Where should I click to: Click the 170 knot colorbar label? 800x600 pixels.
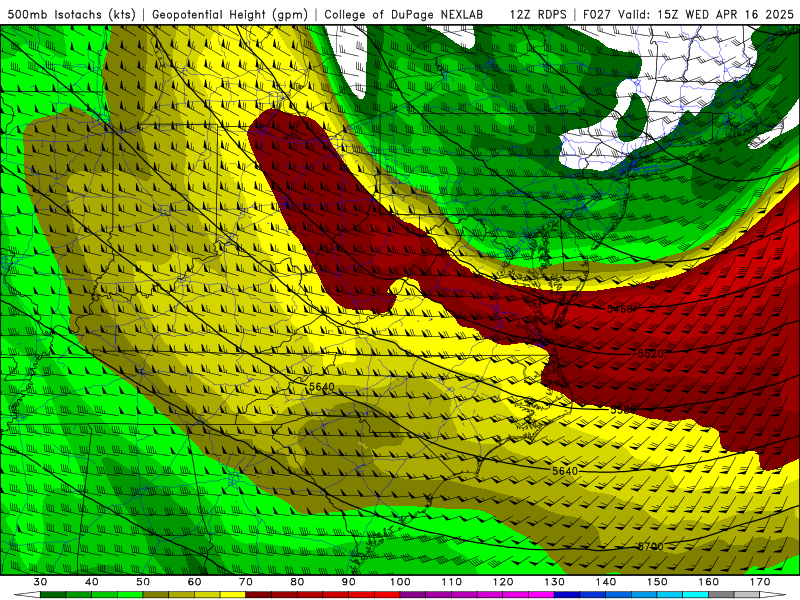point(760,582)
